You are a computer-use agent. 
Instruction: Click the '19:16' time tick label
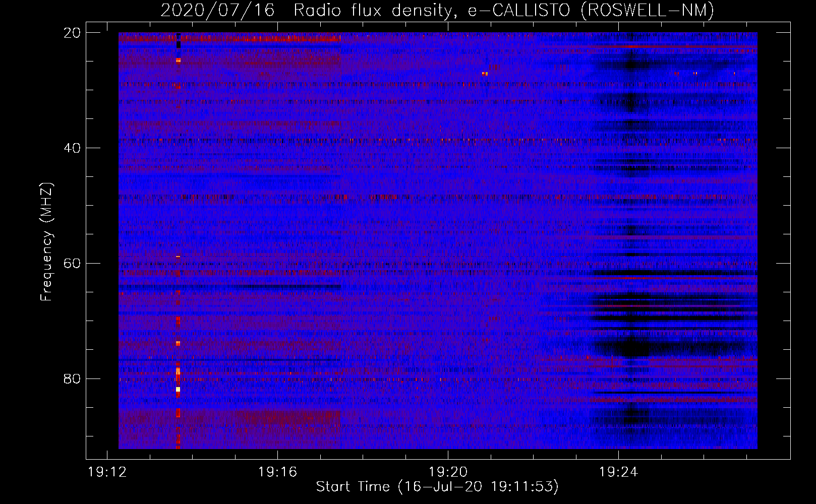[x=277, y=472]
